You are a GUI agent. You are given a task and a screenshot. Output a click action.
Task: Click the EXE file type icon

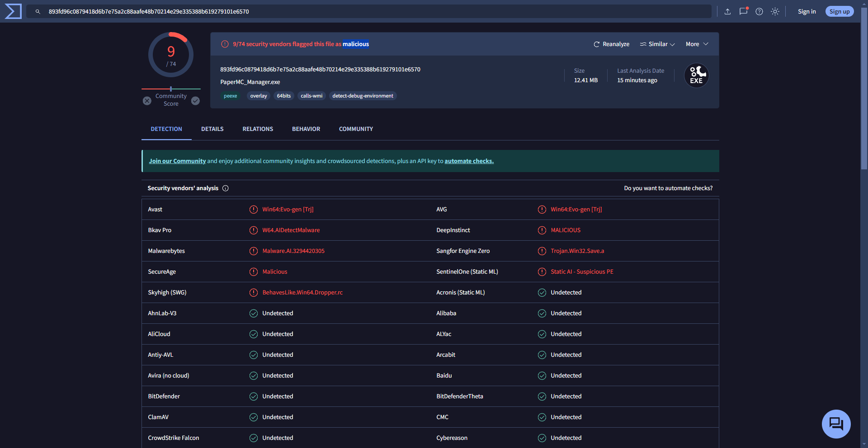click(x=697, y=75)
